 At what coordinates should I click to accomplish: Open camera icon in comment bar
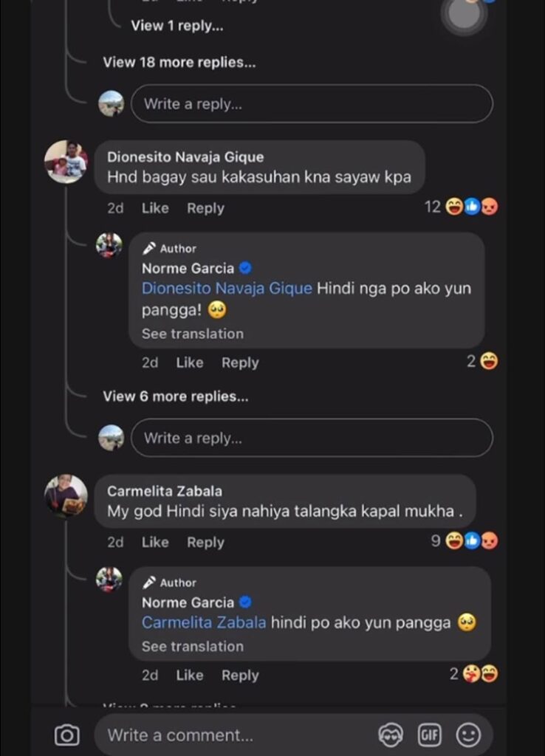(66, 735)
